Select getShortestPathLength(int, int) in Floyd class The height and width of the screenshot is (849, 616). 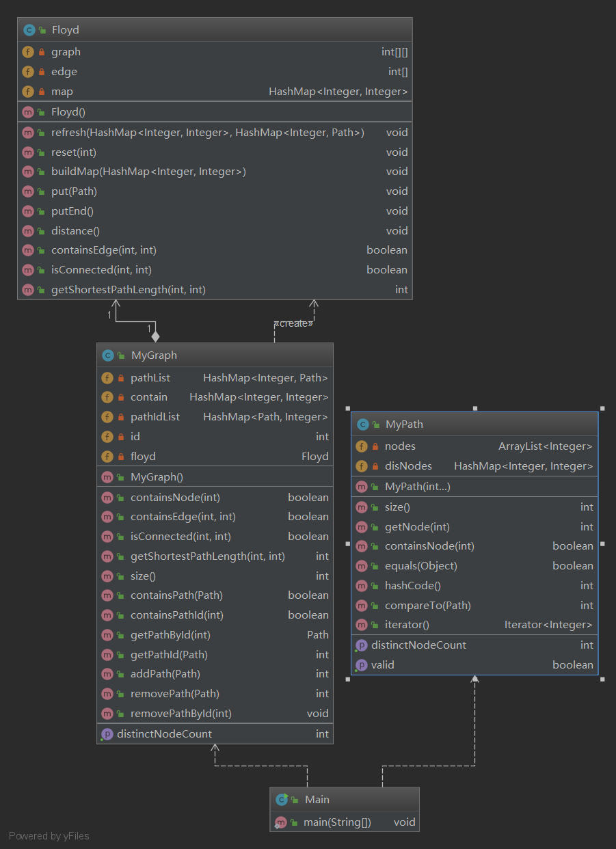(215, 290)
